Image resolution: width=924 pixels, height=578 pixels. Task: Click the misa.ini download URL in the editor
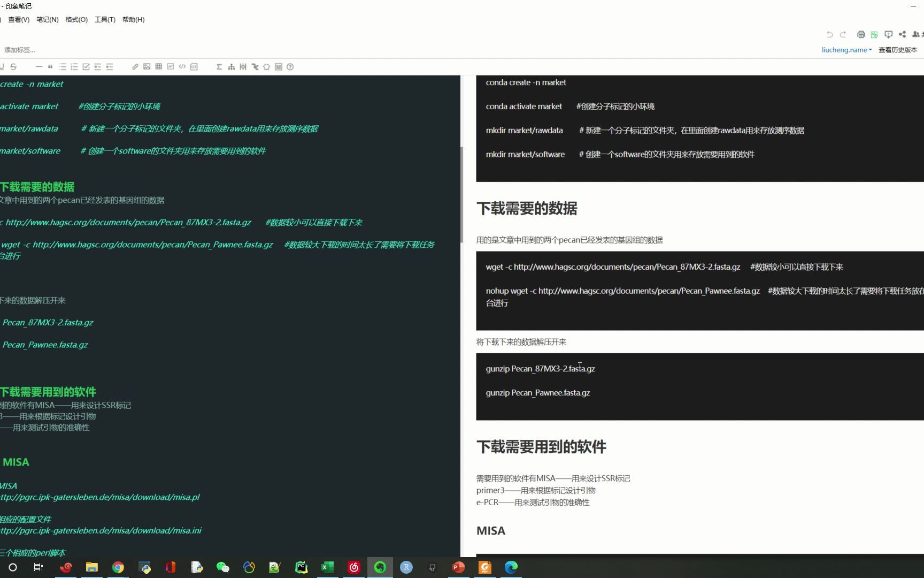(101, 530)
